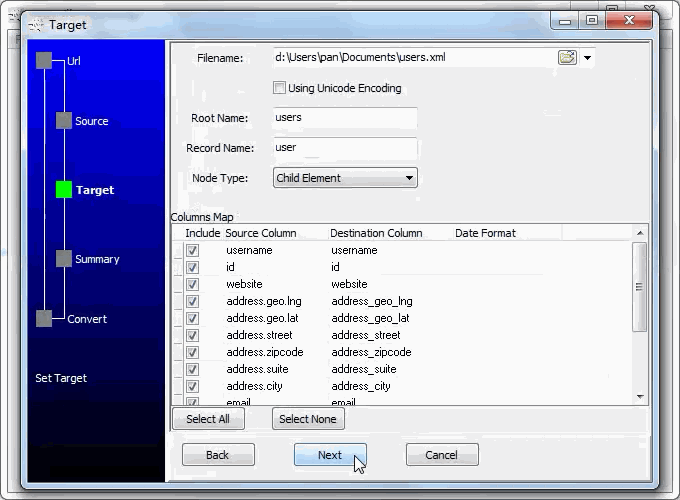This screenshot has width=680, height=500.
Task: Uncheck include for address.street column
Action: 192,336
